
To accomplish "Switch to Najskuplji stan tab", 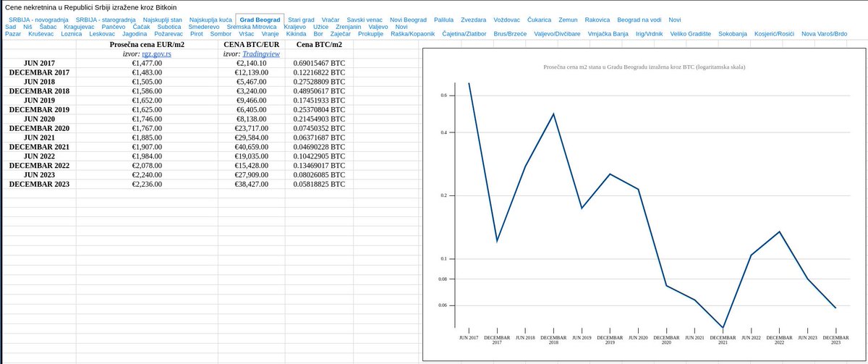I will click(163, 20).
